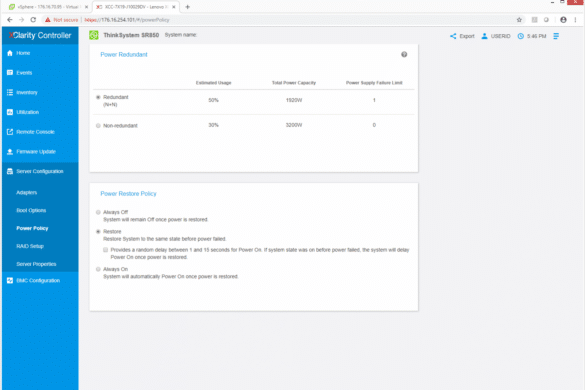Collapse the Server Configuration menu

[x=40, y=171]
